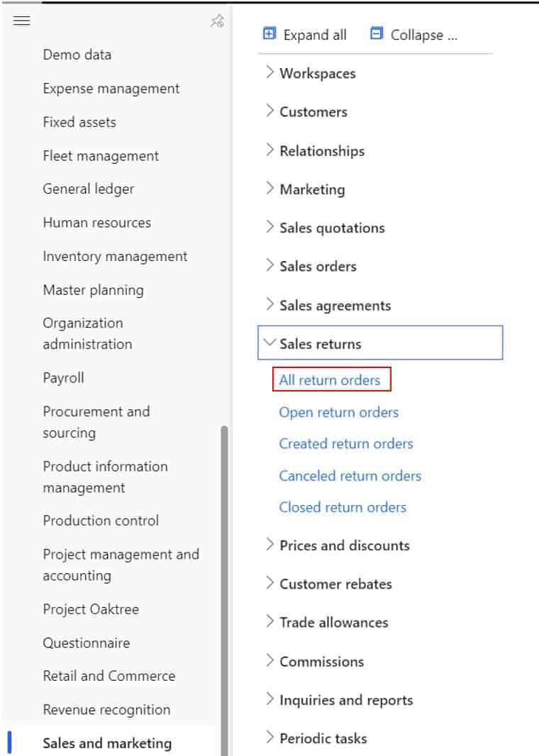Open All return orders
Viewport: 539px width, 756px height.
point(330,380)
